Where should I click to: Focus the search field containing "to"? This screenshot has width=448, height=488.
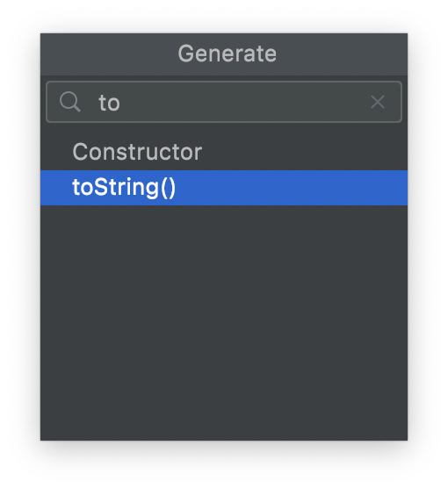coord(224,102)
